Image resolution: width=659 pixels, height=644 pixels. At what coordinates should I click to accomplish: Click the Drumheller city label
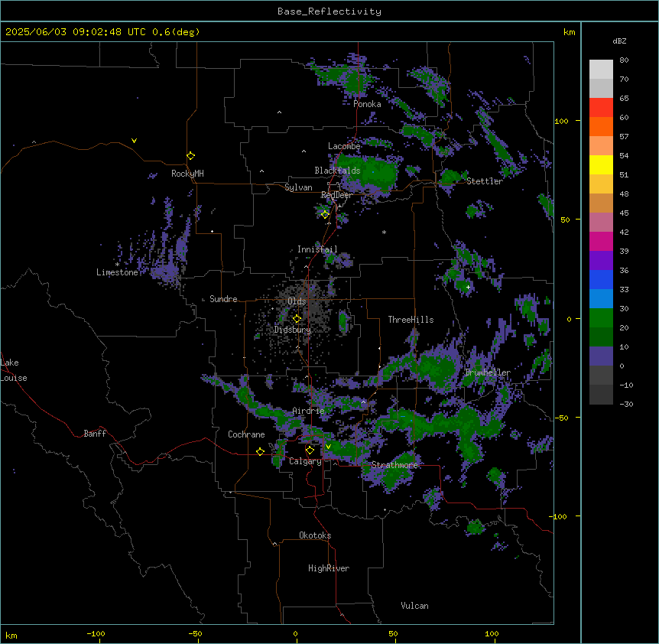click(x=488, y=372)
